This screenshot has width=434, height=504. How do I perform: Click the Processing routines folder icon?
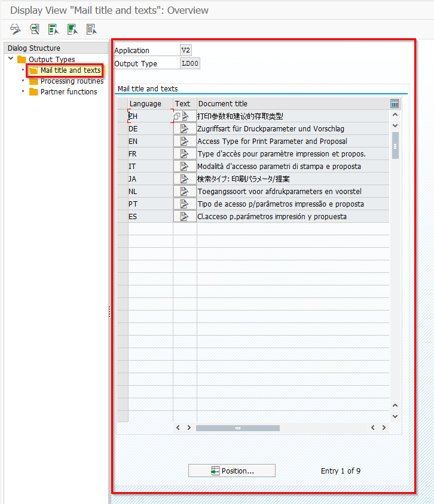point(33,81)
